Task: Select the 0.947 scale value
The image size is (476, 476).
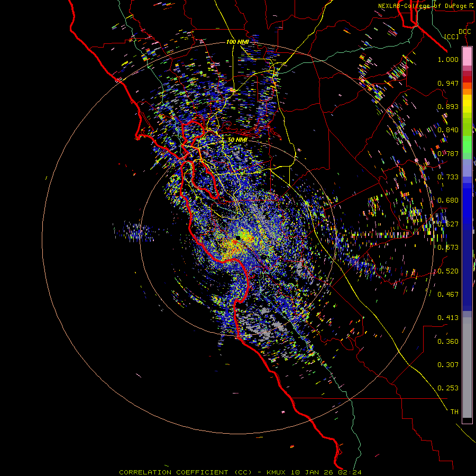Action: 448,83
